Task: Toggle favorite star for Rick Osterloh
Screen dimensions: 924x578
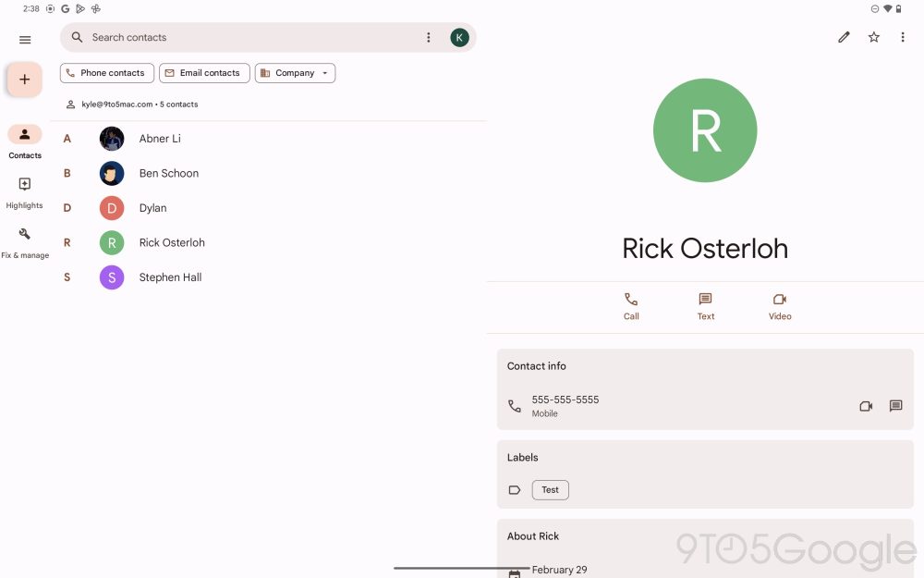Action: 874,37
